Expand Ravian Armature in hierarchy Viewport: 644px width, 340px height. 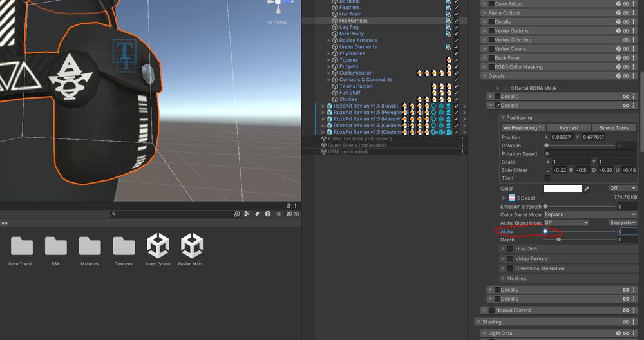click(328, 40)
